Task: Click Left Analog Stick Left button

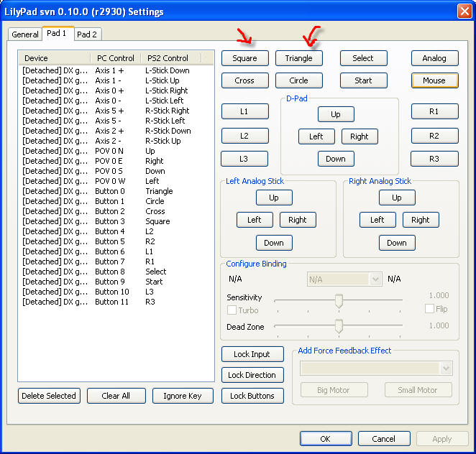Action: point(255,220)
